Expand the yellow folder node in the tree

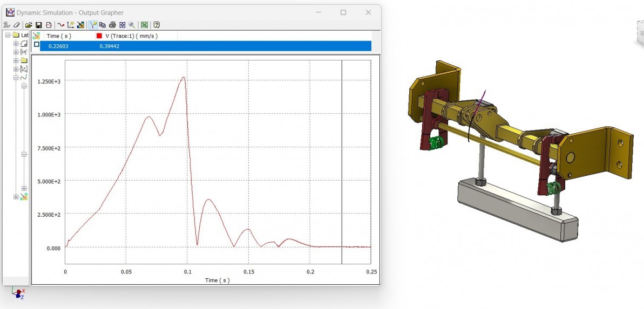16,60
